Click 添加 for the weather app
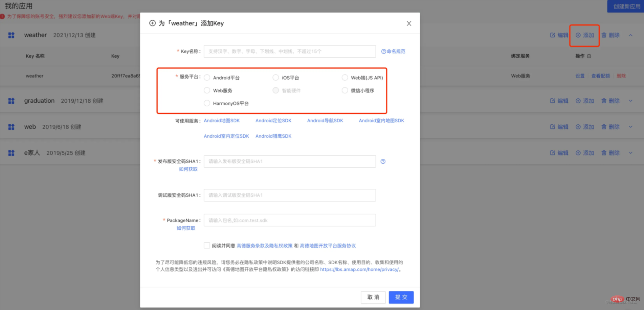This screenshot has height=310, width=644. coord(585,35)
